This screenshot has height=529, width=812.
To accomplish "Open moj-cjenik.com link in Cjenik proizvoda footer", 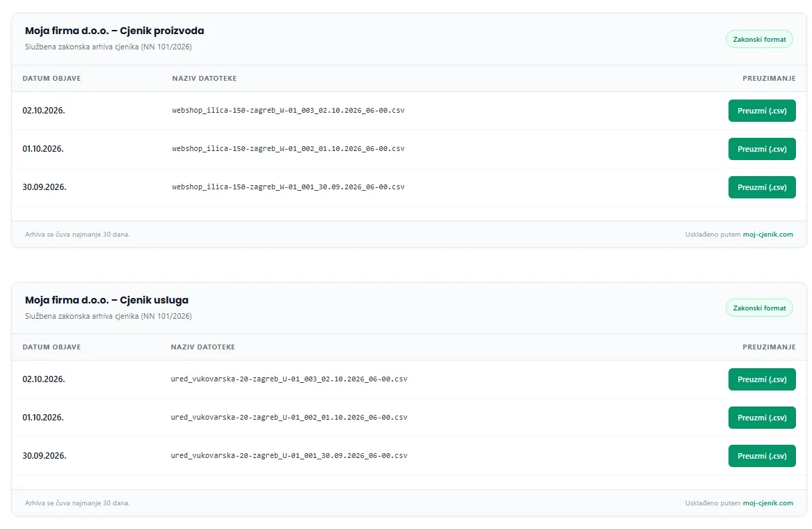I will point(768,234).
